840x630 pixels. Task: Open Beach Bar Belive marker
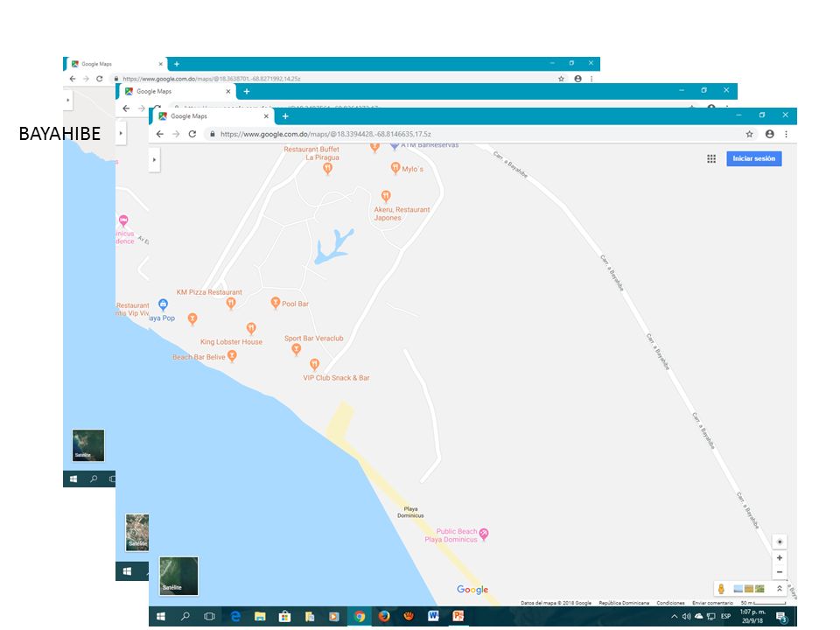pyautogui.click(x=231, y=356)
